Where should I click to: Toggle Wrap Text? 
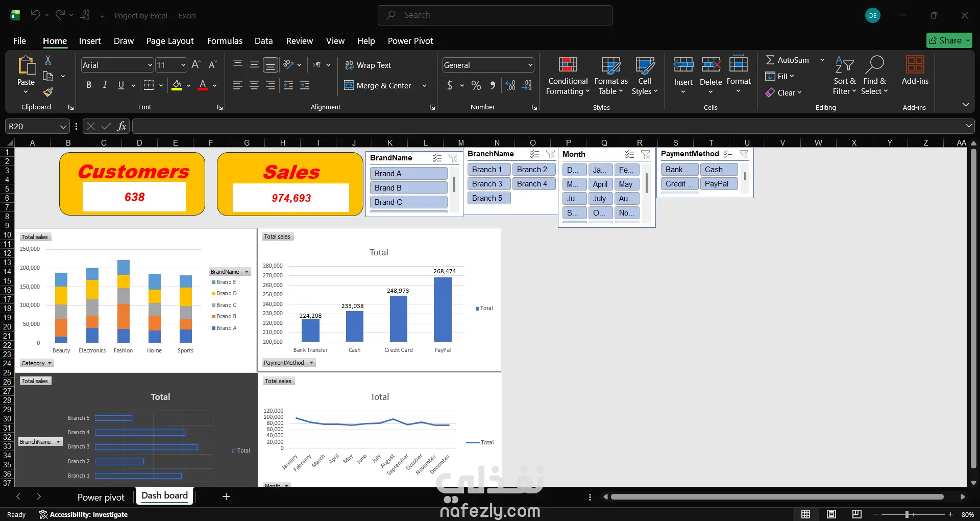pos(367,65)
